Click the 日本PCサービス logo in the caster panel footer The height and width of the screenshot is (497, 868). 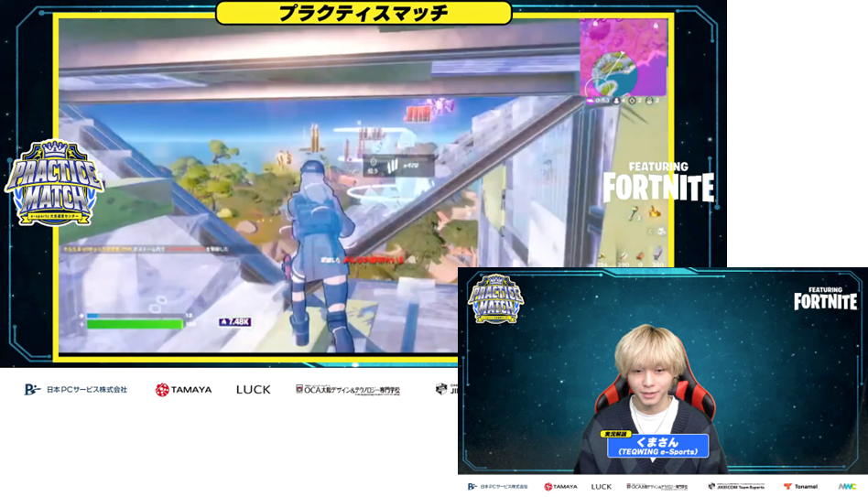498,487
